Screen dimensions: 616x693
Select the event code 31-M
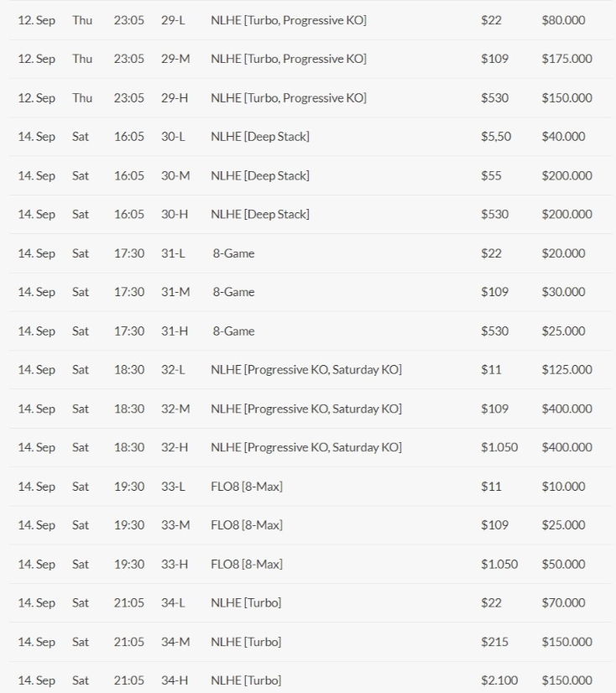click(x=175, y=292)
